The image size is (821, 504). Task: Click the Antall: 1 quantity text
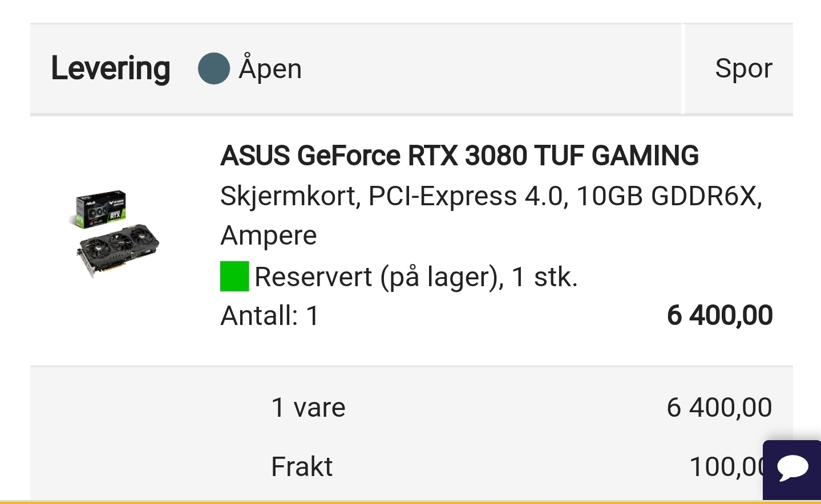coord(270,316)
